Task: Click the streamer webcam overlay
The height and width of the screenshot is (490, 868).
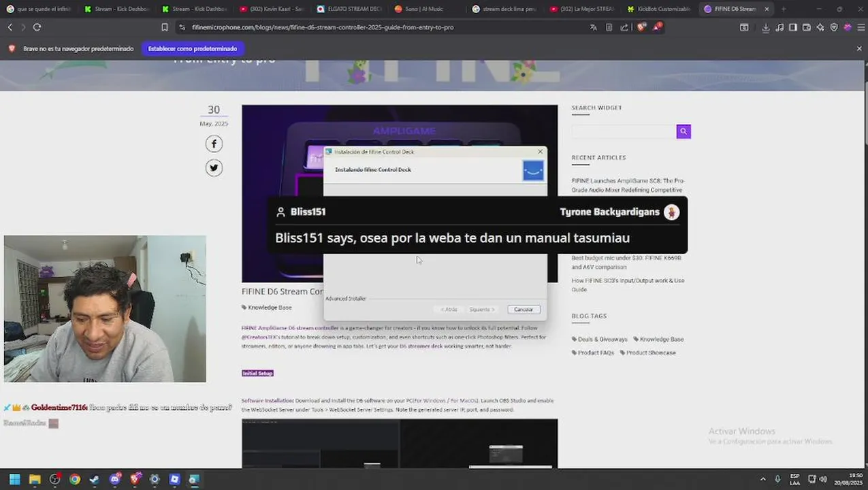Action: click(105, 309)
